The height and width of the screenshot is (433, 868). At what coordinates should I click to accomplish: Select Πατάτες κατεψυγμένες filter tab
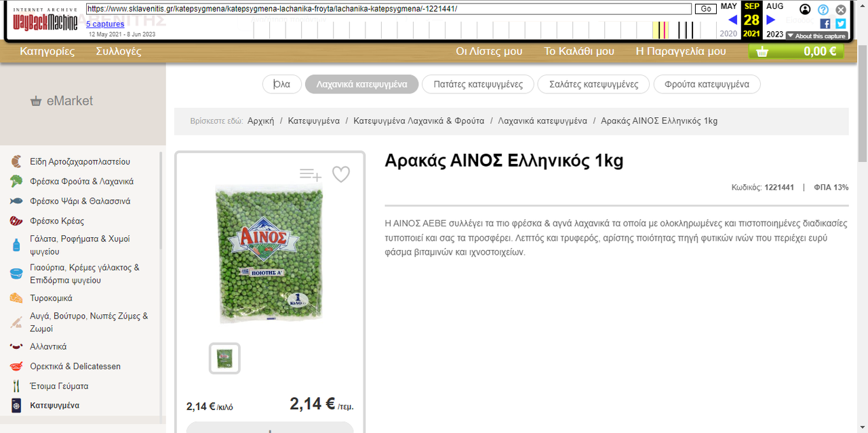tap(477, 84)
